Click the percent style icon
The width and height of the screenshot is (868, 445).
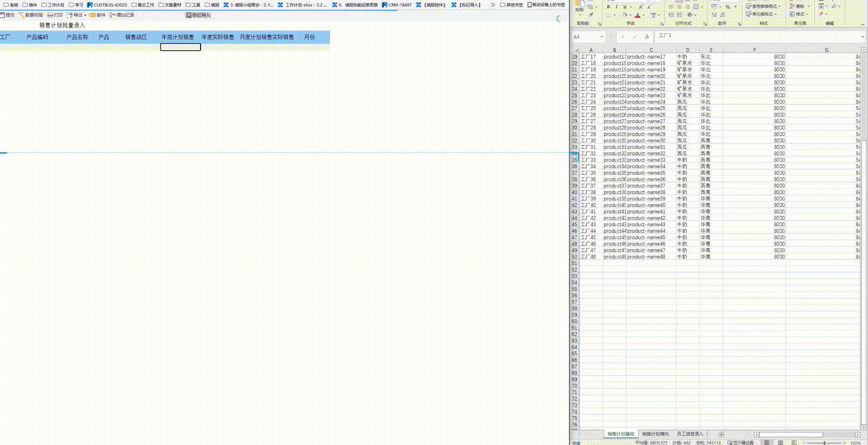click(728, 7)
